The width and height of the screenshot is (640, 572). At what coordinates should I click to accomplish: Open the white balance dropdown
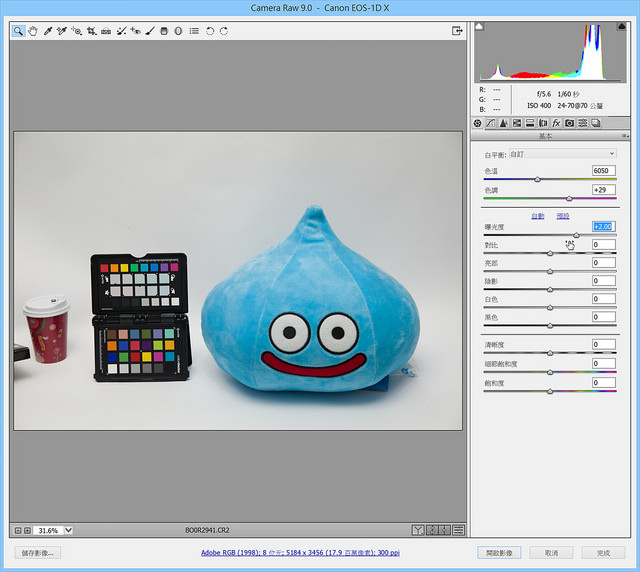(x=563, y=154)
